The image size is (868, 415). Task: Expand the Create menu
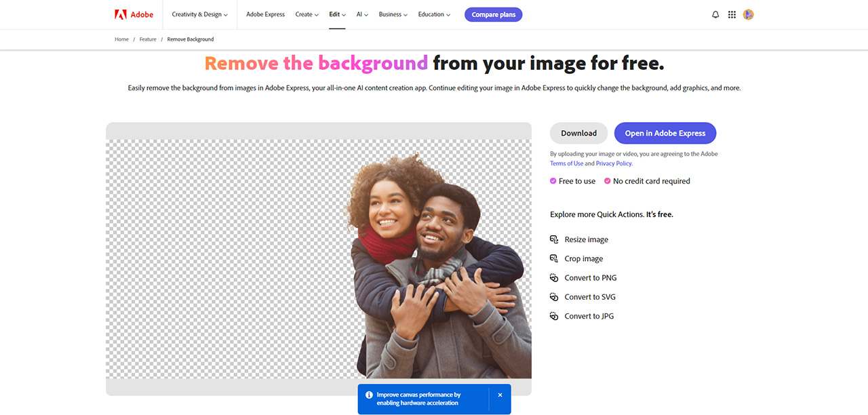tap(307, 14)
